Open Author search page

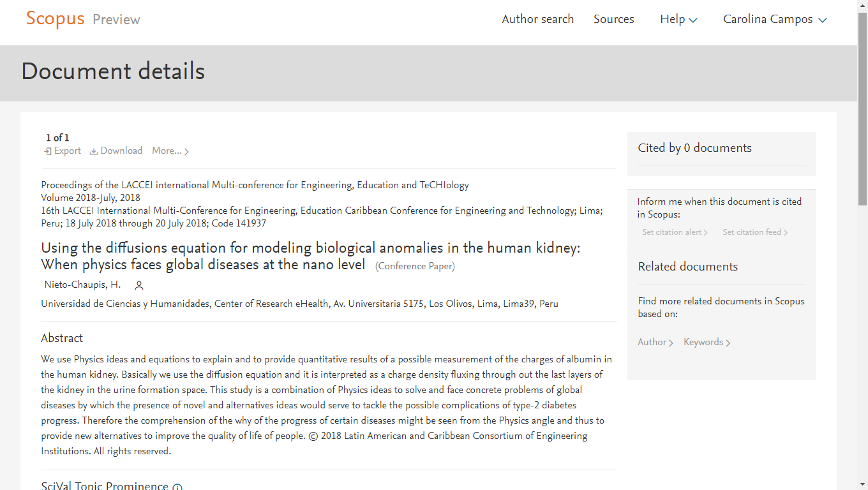point(537,19)
